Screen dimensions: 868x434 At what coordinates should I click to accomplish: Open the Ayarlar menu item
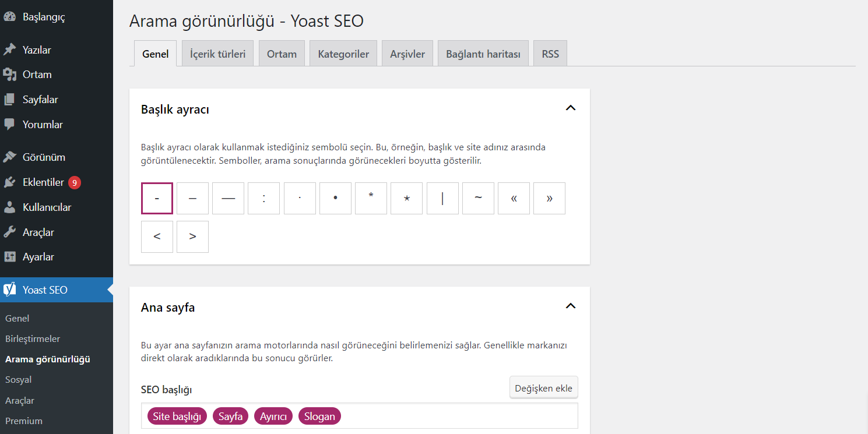(57, 257)
